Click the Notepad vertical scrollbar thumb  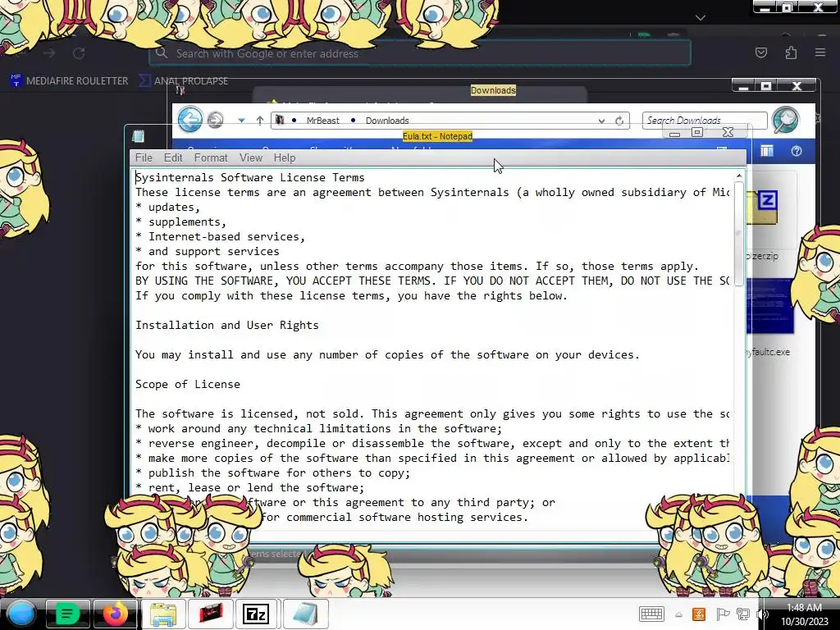(x=739, y=234)
